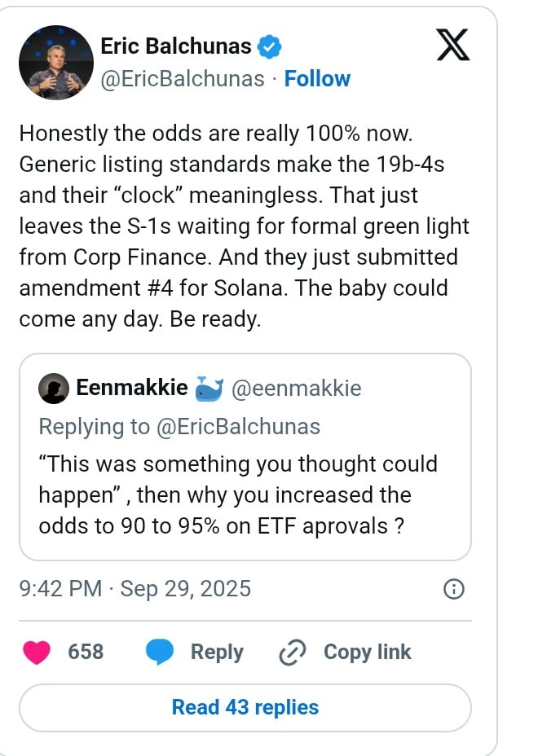Viewport: 538px width, 756px height.
Task: Click the blue reply bubble icon
Action: [x=160, y=653]
